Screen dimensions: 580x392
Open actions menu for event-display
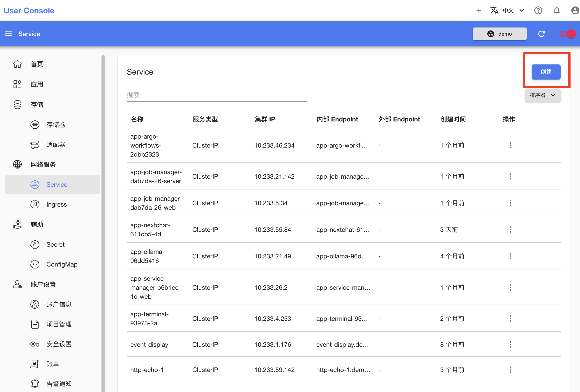510,345
